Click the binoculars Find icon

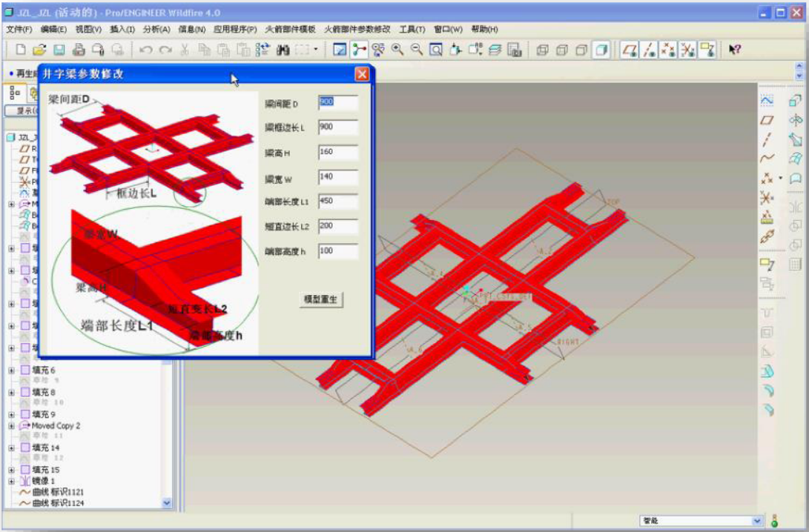pos(283,50)
